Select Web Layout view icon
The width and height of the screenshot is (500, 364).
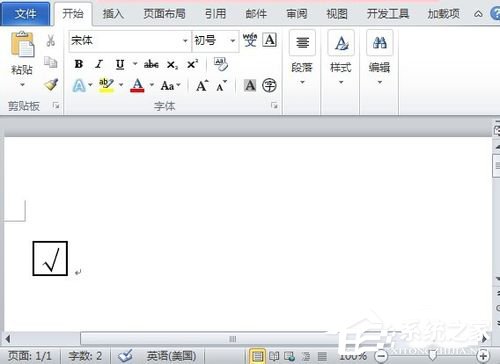pos(289,356)
